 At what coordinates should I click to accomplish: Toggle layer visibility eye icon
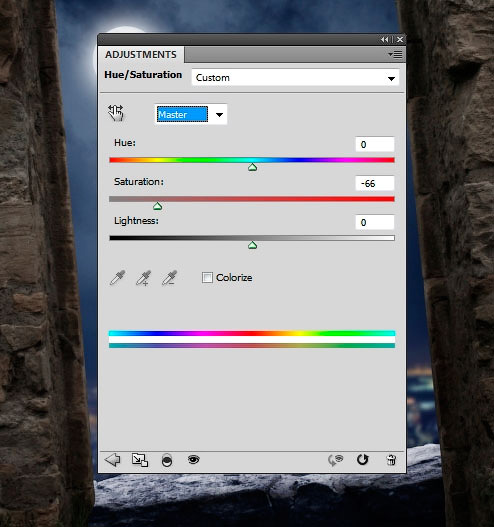click(x=194, y=459)
